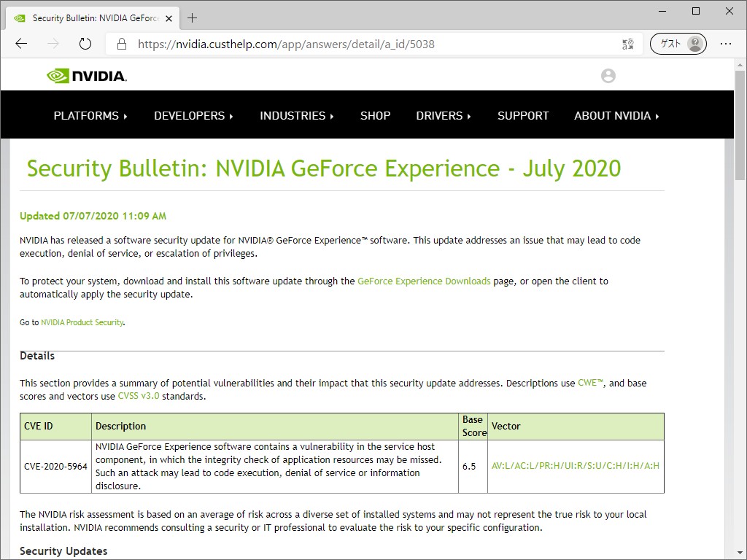Expand the INDUSTRIES menu
This screenshot has height=560, width=747.
[296, 115]
